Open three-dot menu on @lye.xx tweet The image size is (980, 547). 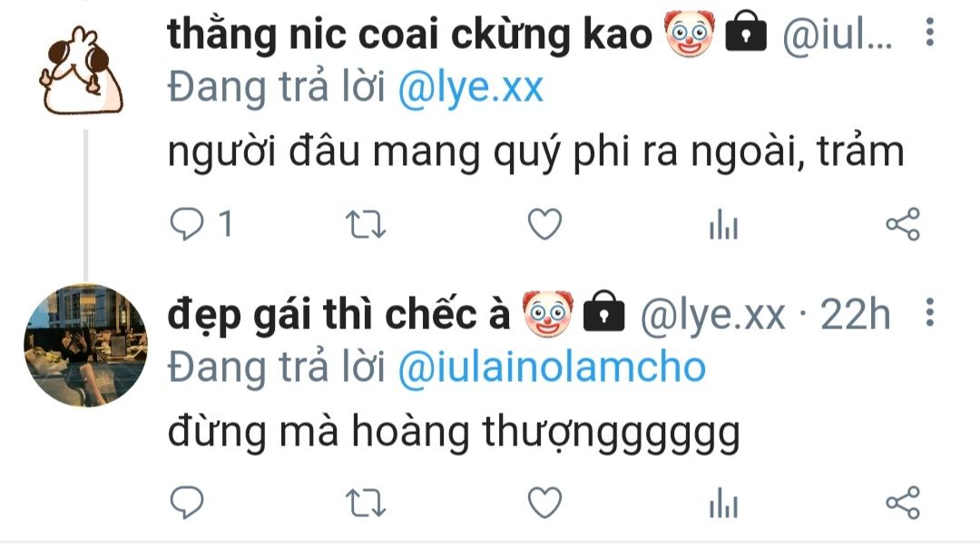930,311
